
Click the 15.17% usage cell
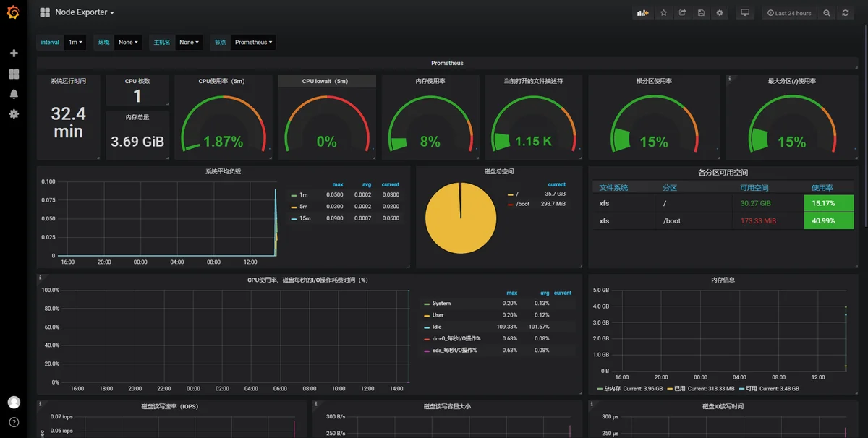pos(829,204)
